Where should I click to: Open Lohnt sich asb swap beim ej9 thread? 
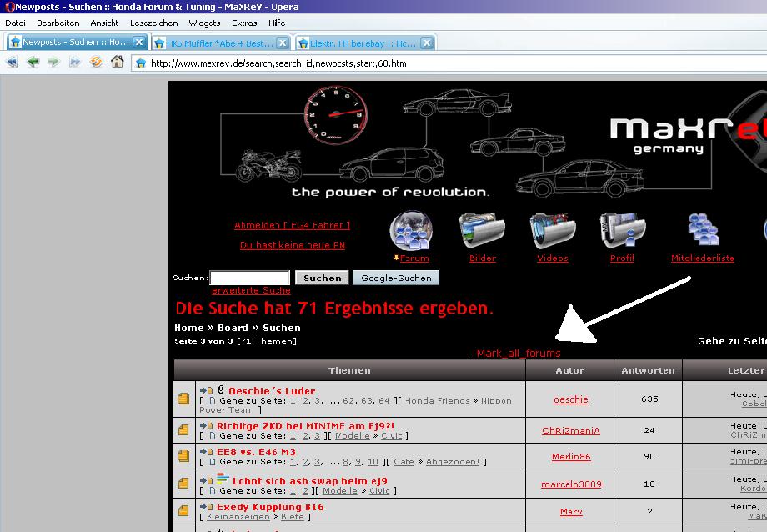coord(309,481)
